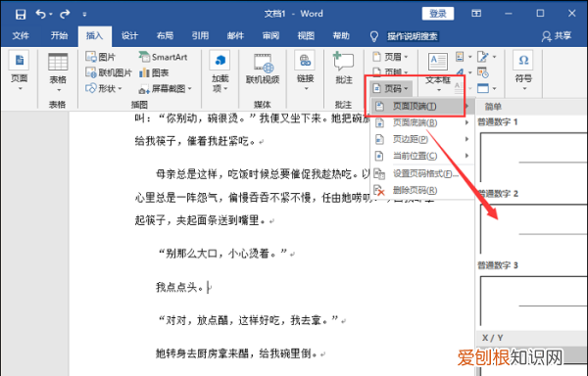Click the date and time icon
This screenshot has width=588, height=376.
coord(483,72)
